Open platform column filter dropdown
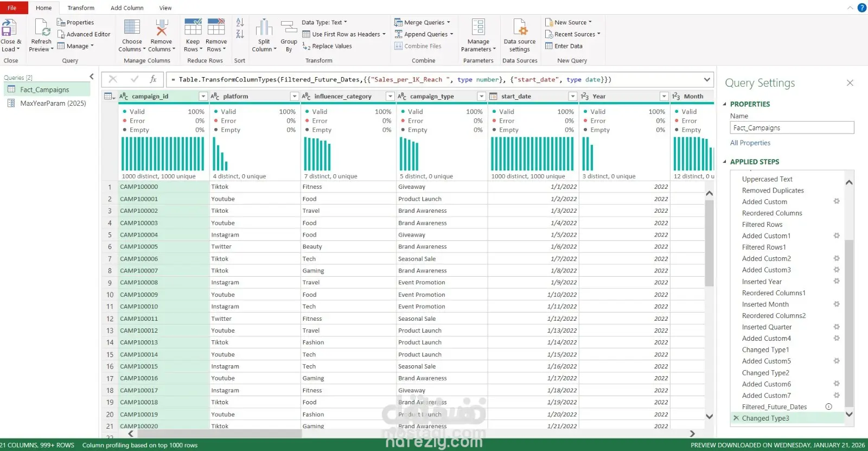 pos(295,96)
